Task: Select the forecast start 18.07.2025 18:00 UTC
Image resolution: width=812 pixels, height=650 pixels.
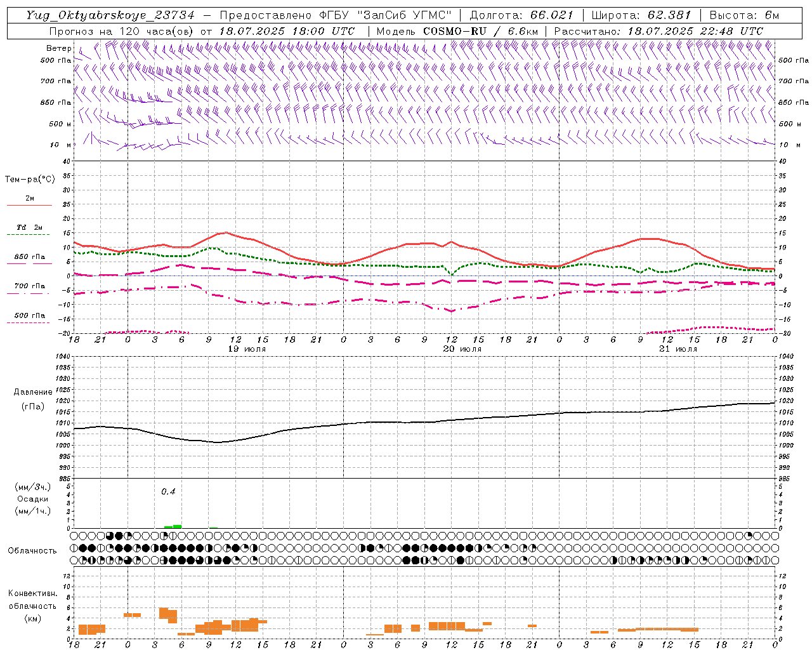Action: [x=287, y=31]
